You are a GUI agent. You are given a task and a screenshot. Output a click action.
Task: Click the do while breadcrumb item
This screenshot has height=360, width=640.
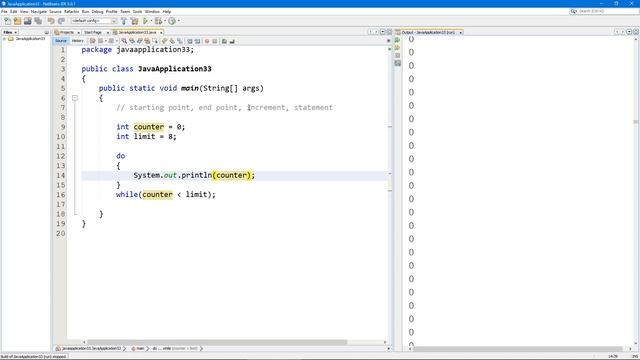tap(175, 349)
